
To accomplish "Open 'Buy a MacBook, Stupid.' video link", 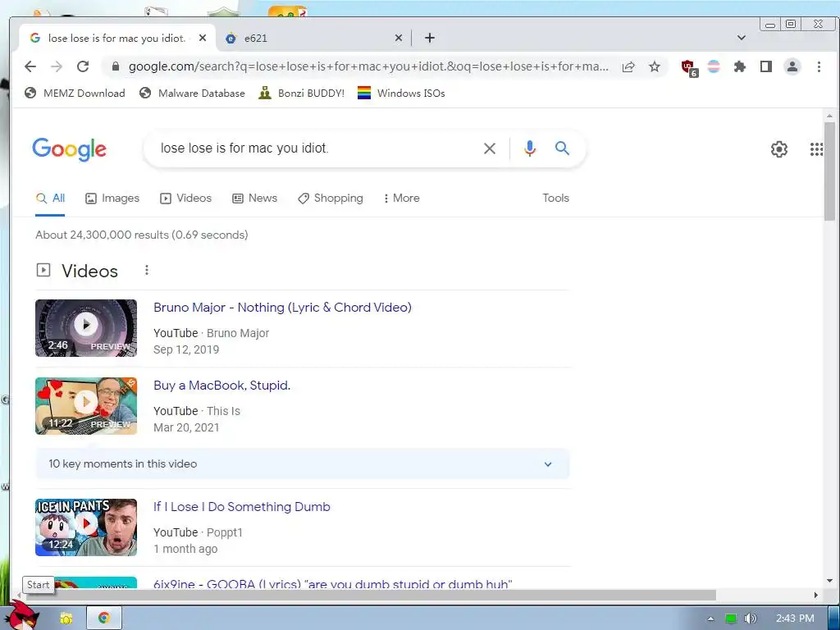I will pyautogui.click(x=221, y=386).
